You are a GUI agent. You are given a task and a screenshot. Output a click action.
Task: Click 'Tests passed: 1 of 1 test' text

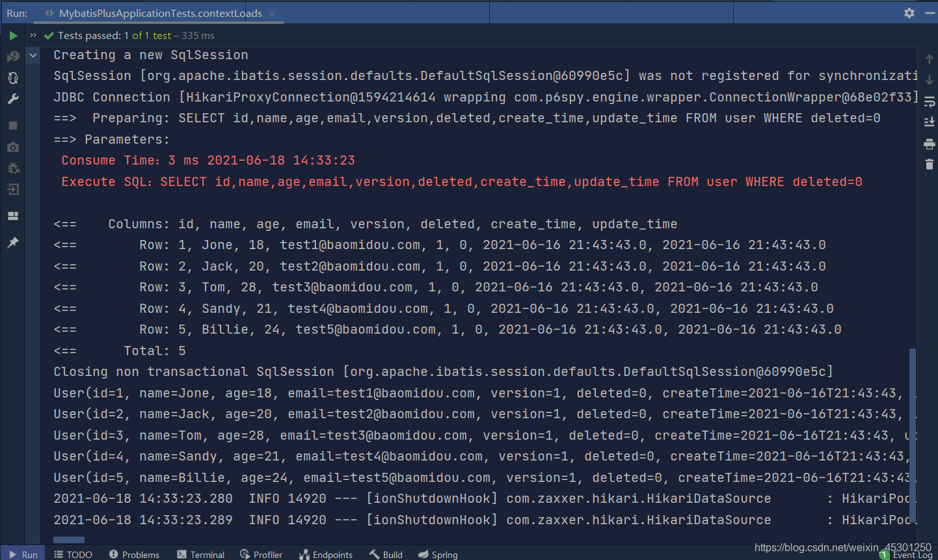point(114,36)
